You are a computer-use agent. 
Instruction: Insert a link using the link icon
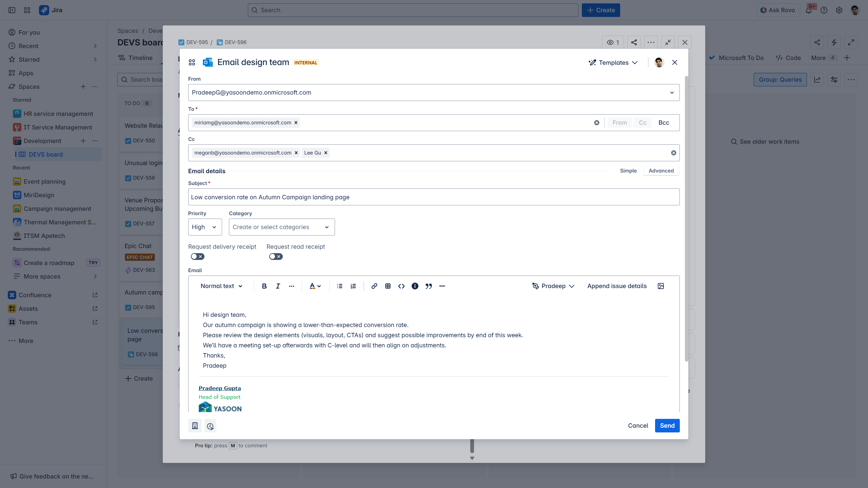click(374, 286)
